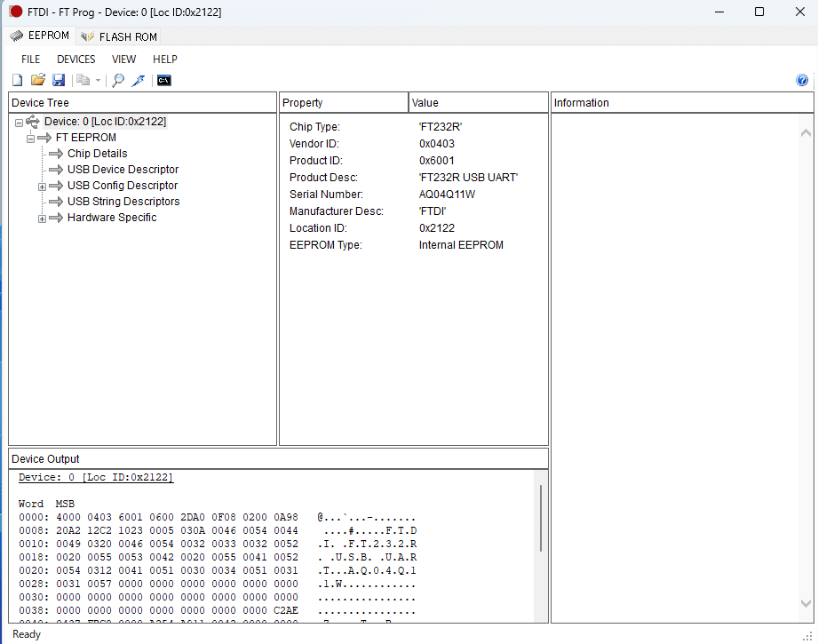Click the blue help question mark icon
Screen dimensions: 818x644
(802, 80)
